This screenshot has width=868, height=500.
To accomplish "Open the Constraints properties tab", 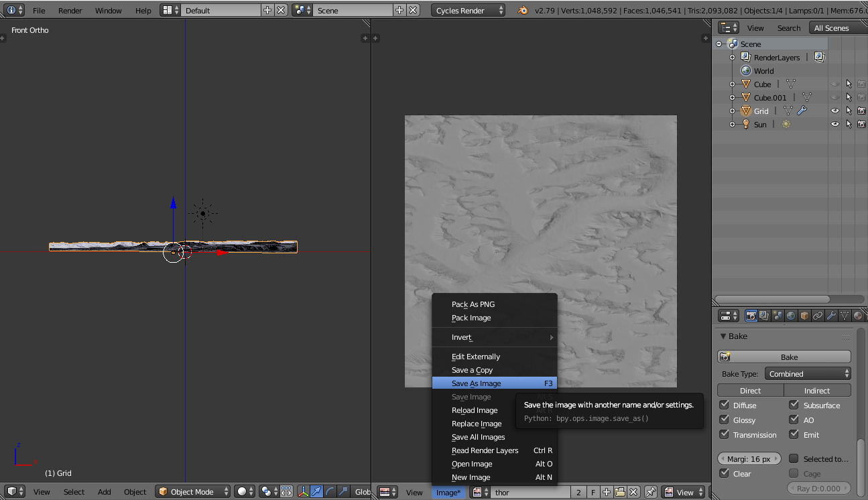I will point(818,316).
